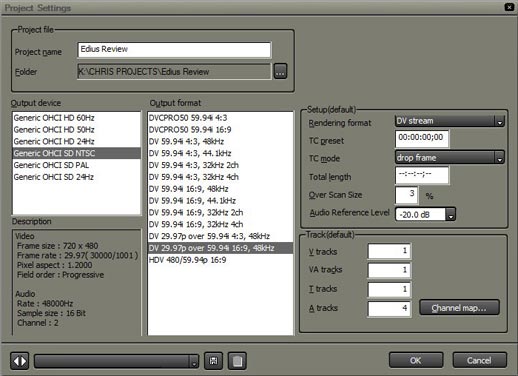Open the preset dropdown at bottom left
The image size is (518, 376).
[x=116, y=361]
